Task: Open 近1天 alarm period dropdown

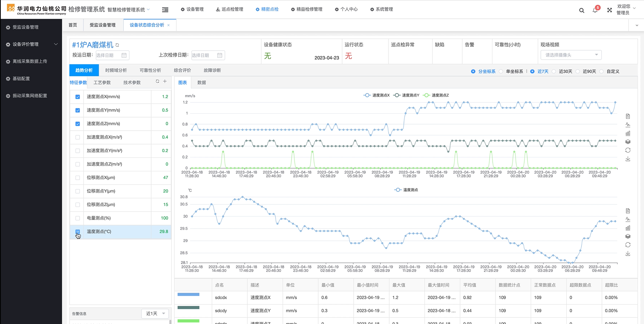Action: tap(155, 314)
